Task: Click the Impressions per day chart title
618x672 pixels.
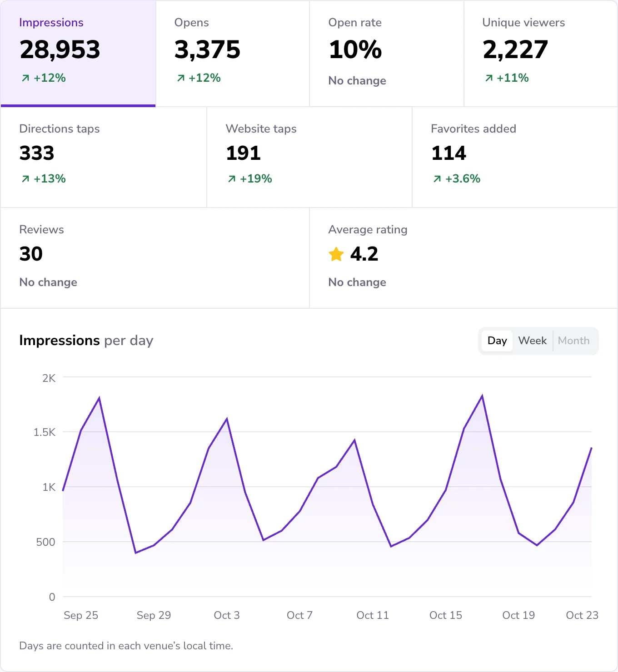Action: coord(86,341)
